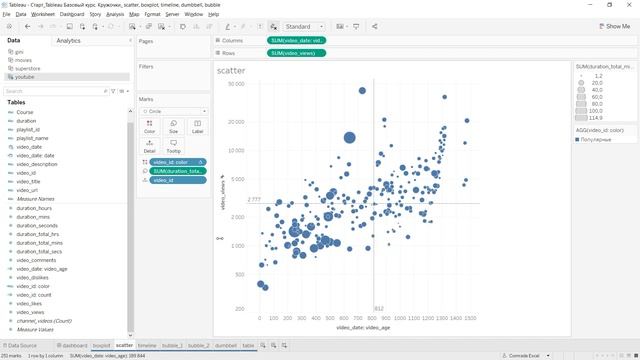Switch to the Analytics pane tab
Screen dimensions: 640x360
(69, 41)
